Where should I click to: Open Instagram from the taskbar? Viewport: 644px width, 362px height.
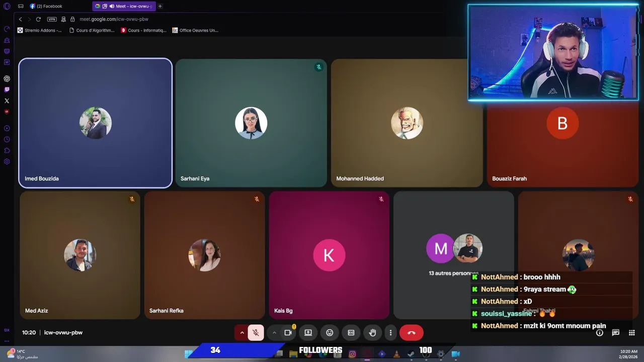(x=352, y=354)
